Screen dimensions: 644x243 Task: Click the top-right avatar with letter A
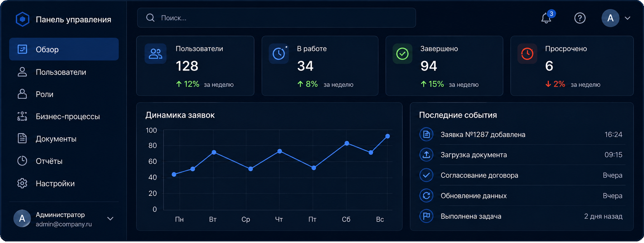pyautogui.click(x=610, y=18)
